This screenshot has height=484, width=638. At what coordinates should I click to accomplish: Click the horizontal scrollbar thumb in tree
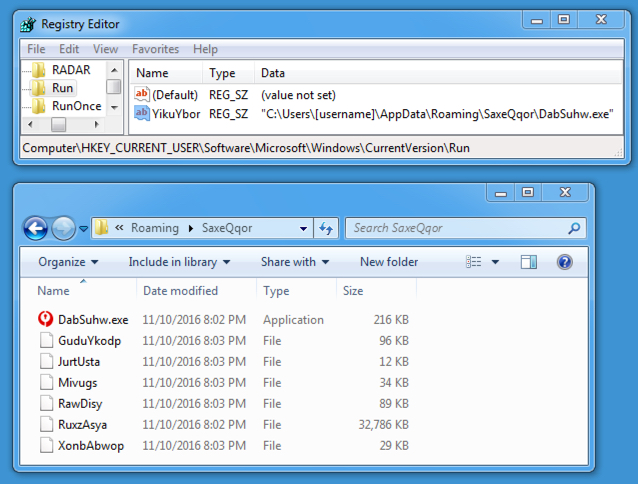pos(58,124)
